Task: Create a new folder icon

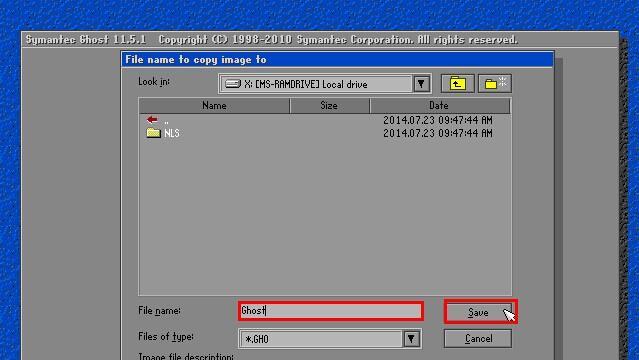Action: pyautogui.click(x=495, y=84)
